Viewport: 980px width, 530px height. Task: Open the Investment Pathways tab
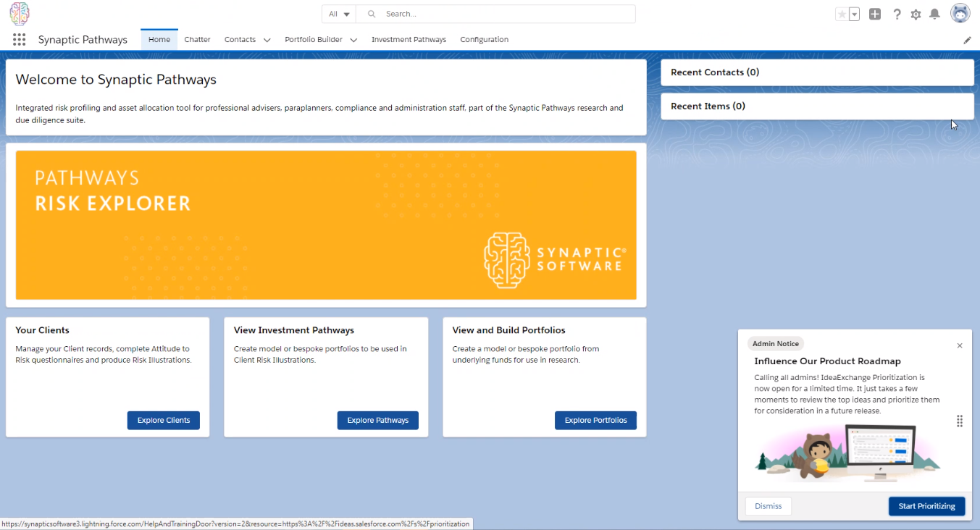point(409,40)
